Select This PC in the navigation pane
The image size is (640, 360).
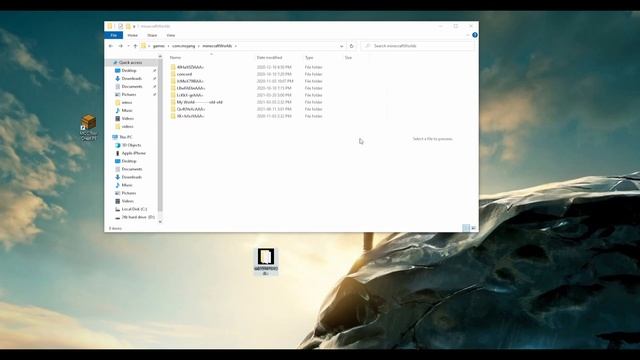(x=126, y=137)
